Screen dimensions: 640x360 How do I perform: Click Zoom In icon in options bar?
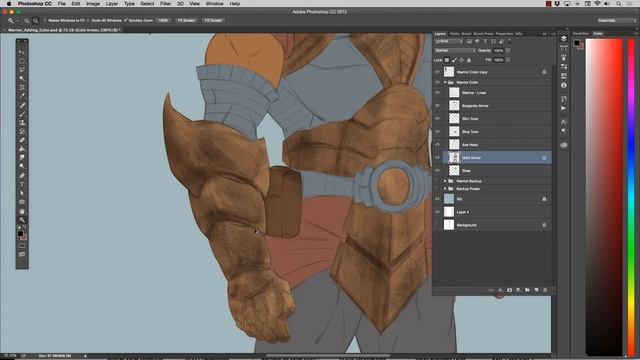[27, 20]
